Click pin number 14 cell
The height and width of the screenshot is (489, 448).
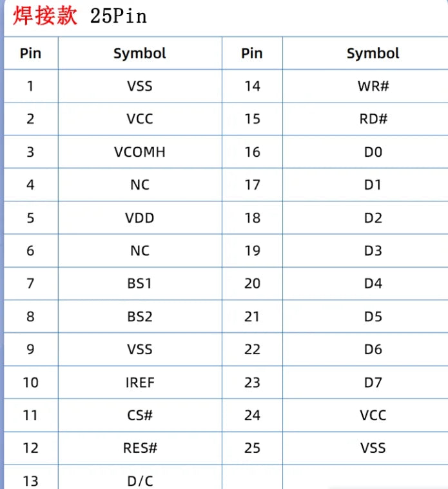tap(252, 86)
